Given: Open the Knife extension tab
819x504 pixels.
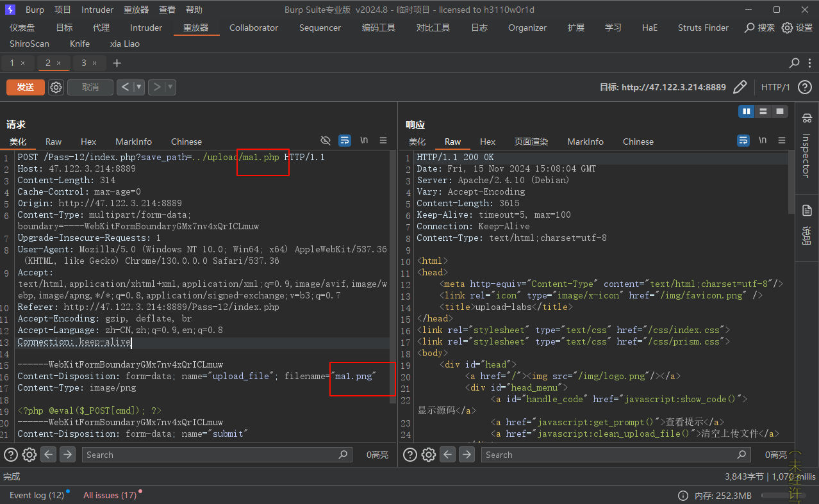Looking at the screenshot, I should click(x=79, y=44).
